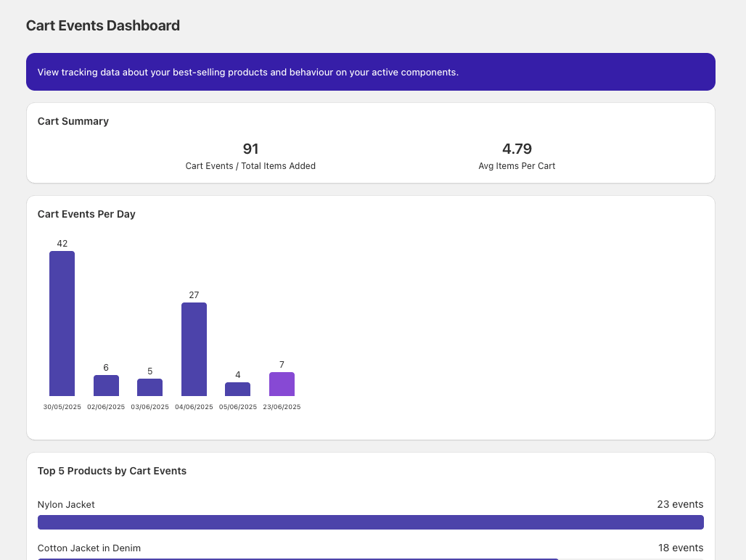Click the purple 23/06/2025 bar
The height and width of the screenshot is (560, 746).
click(282, 384)
